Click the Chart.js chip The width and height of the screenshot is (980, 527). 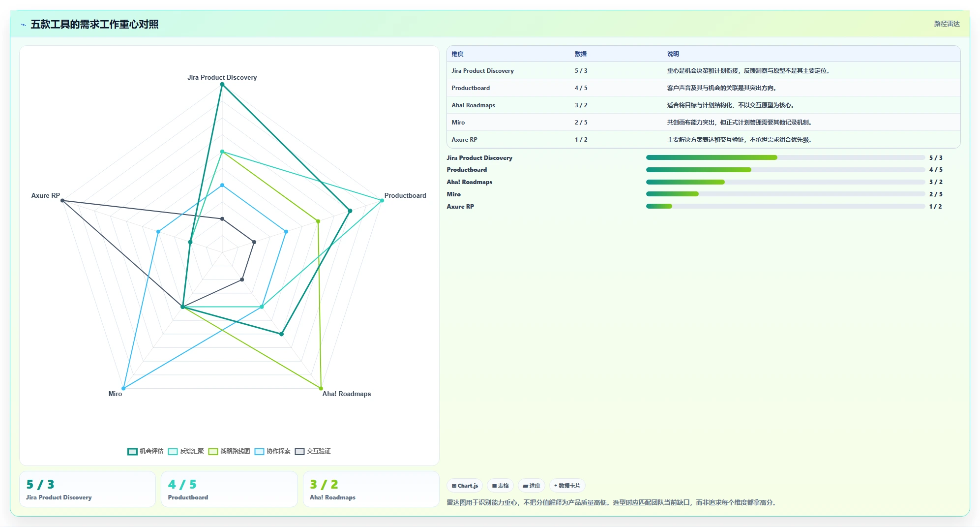pos(465,486)
